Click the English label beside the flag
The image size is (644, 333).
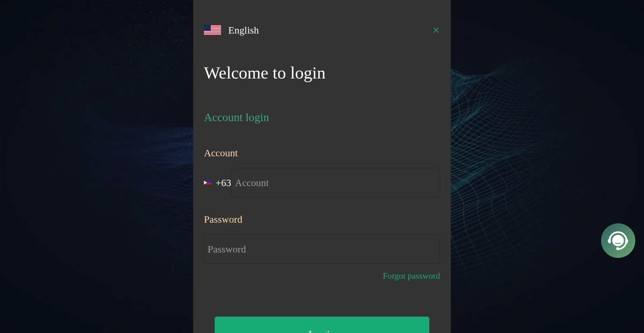click(244, 30)
